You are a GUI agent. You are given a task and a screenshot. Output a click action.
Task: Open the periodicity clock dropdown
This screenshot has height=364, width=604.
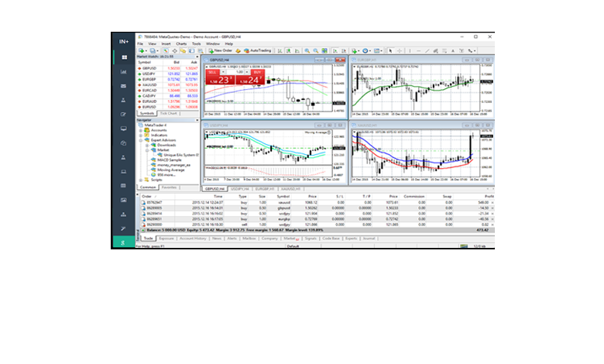click(366, 50)
